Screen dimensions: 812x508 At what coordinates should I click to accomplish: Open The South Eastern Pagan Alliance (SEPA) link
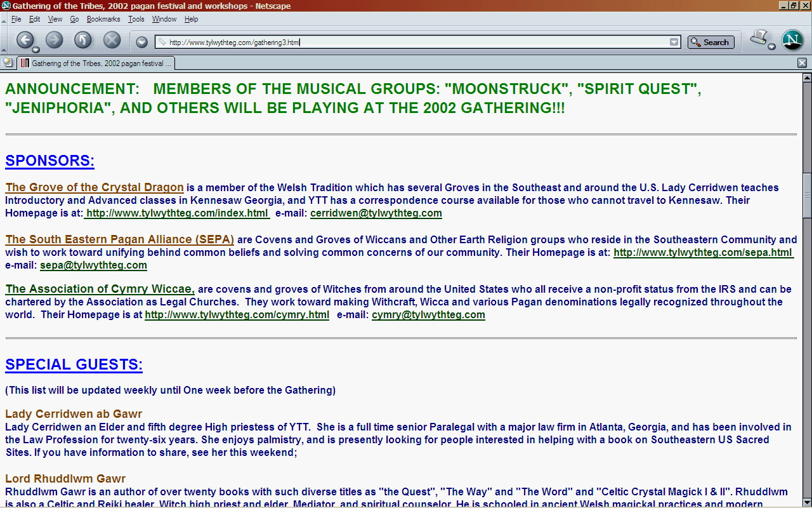point(120,239)
